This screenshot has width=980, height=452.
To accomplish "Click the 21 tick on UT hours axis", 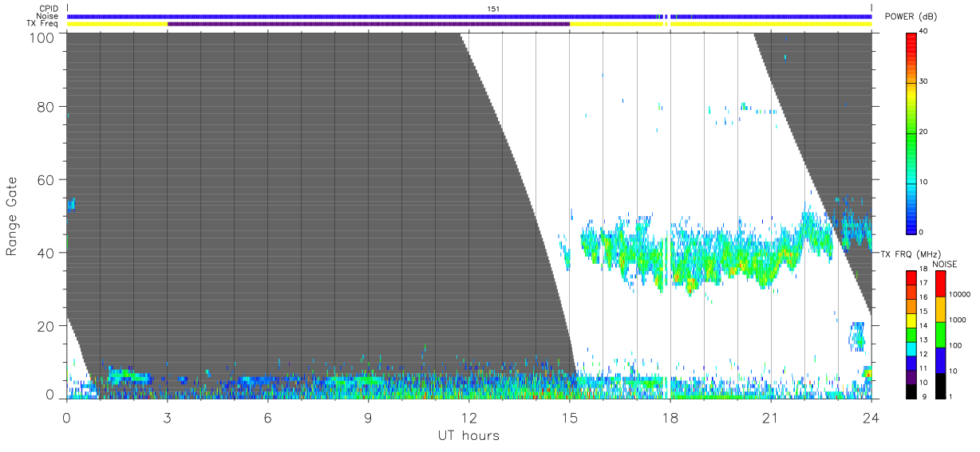I will pyautogui.click(x=770, y=417).
